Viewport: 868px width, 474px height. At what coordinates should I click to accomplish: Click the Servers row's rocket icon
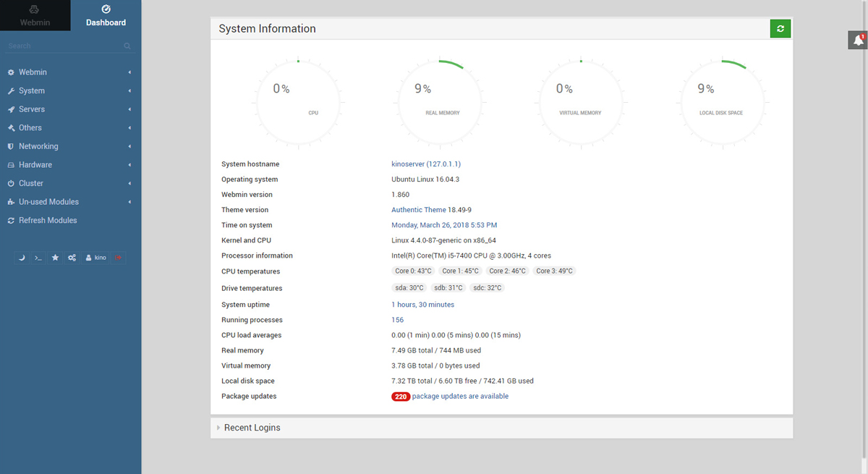pyautogui.click(x=11, y=109)
